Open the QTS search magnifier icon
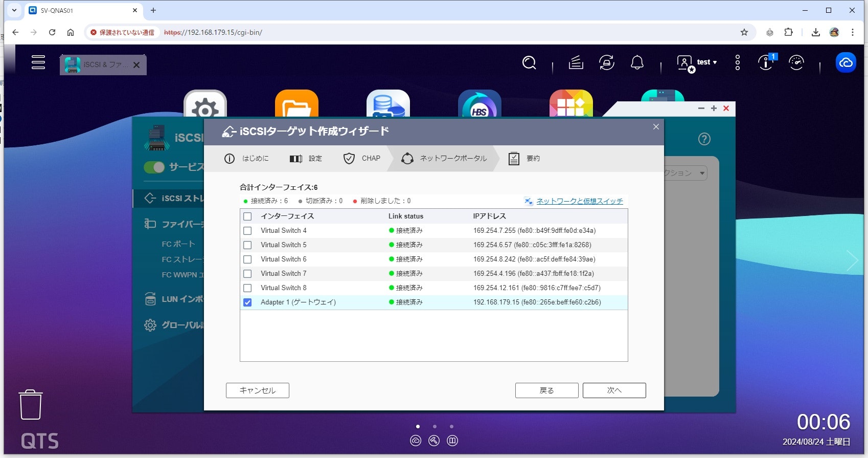 point(529,63)
